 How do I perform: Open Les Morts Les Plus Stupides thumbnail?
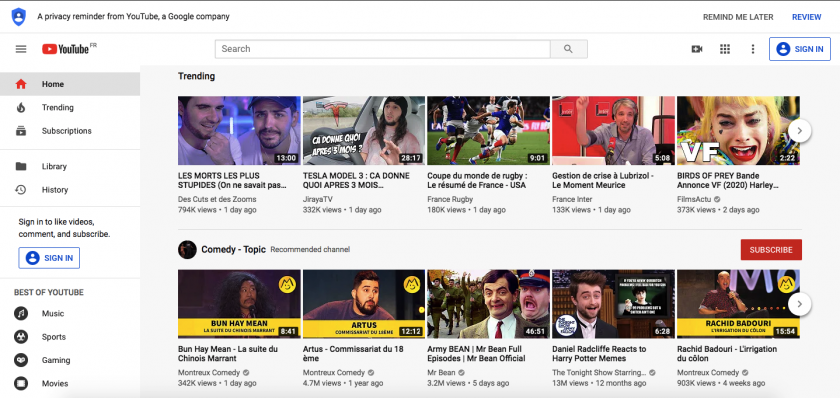[x=239, y=130]
